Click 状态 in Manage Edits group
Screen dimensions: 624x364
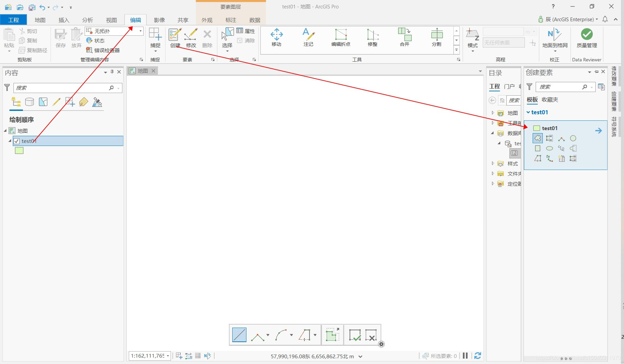point(95,40)
